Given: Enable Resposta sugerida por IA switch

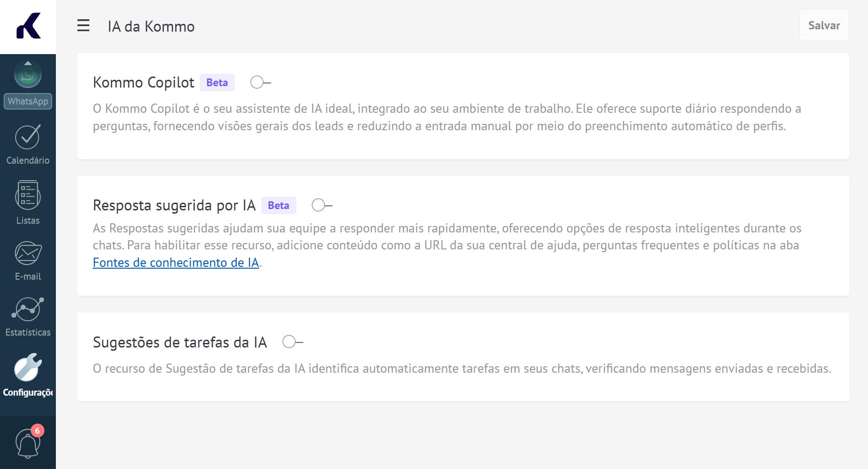Looking at the screenshot, I should (x=322, y=205).
